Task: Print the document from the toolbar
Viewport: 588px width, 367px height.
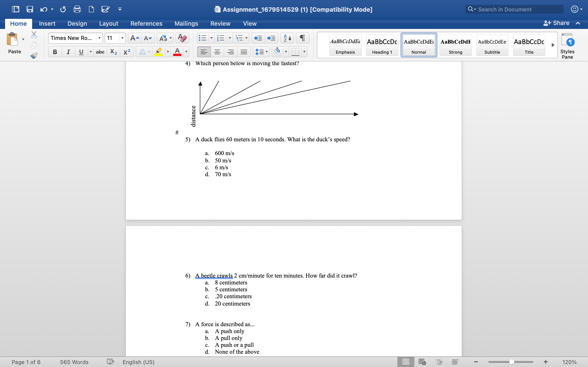Action: pyautogui.click(x=77, y=9)
